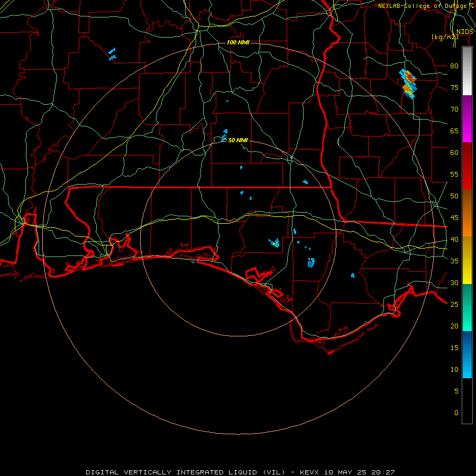Select the blue segment of the color scale
This screenshot has height=476, width=476.
[x=467, y=354]
